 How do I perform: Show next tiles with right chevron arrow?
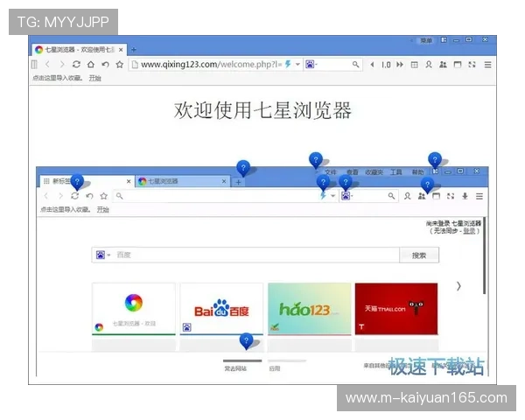click(x=458, y=286)
